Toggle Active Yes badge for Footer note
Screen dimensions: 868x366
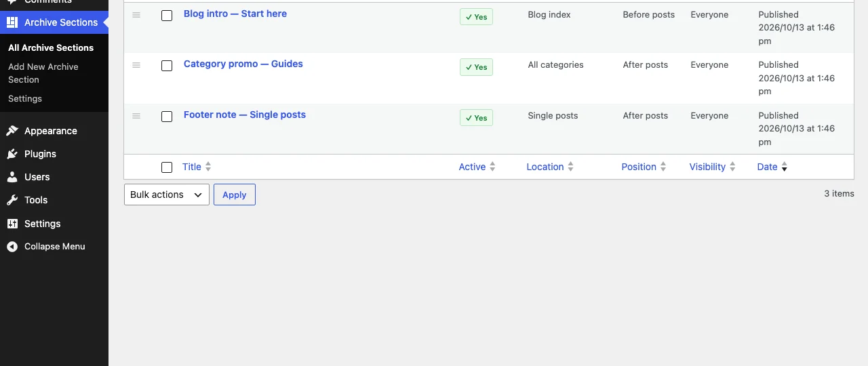(x=476, y=118)
